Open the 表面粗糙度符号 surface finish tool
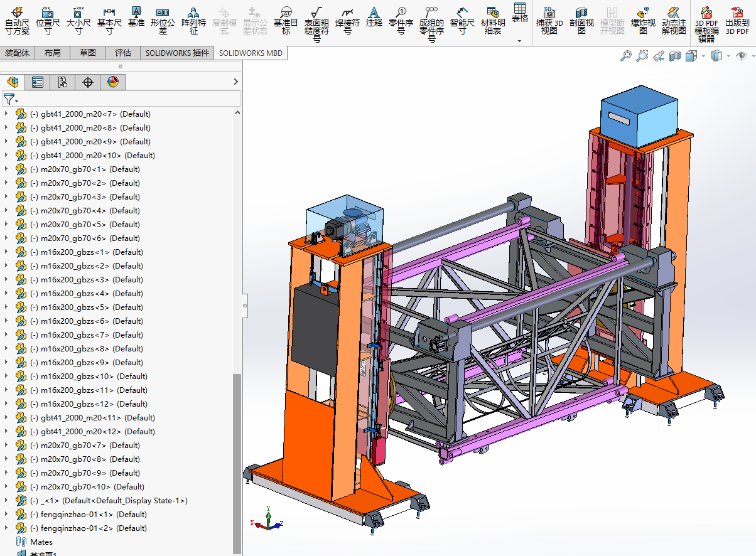 (316, 21)
